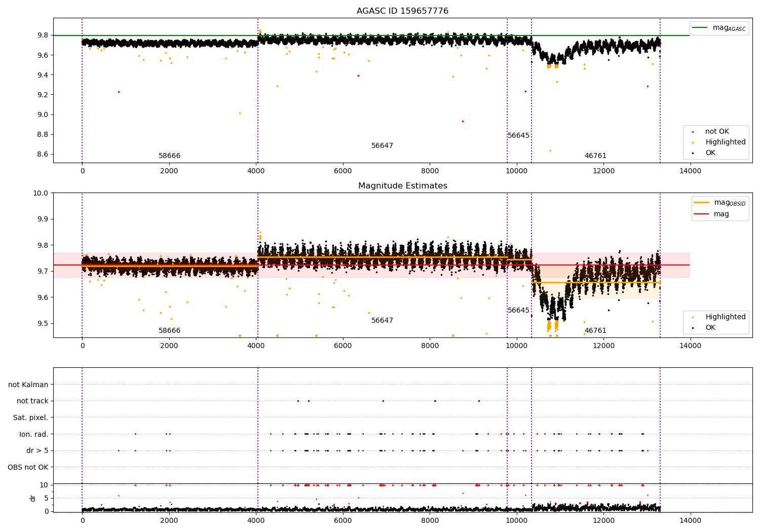Click y-axis tick 9.0 on the top plot
The image size is (760, 532).
[x=43, y=115]
